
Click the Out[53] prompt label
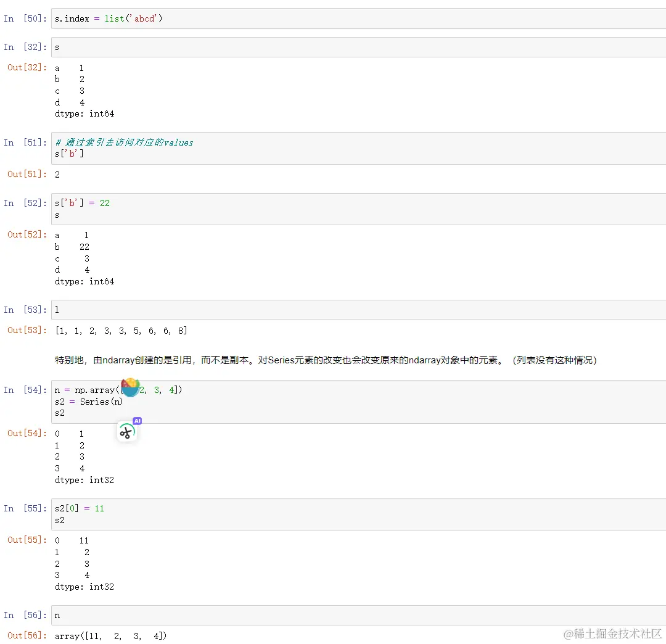click(27, 330)
